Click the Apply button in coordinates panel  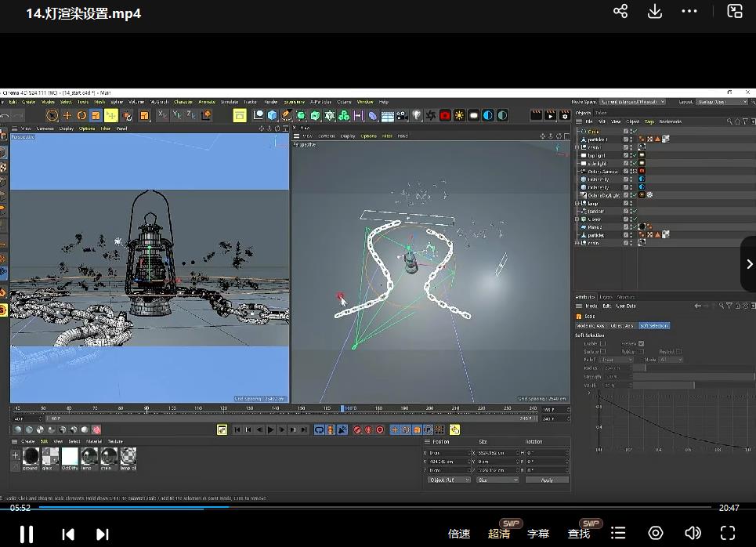click(x=547, y=480)
